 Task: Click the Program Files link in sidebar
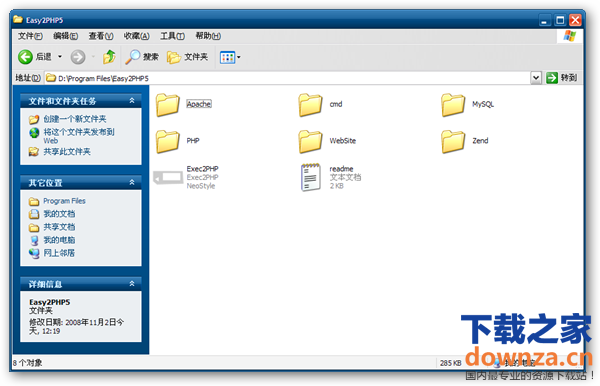(64, 201)
